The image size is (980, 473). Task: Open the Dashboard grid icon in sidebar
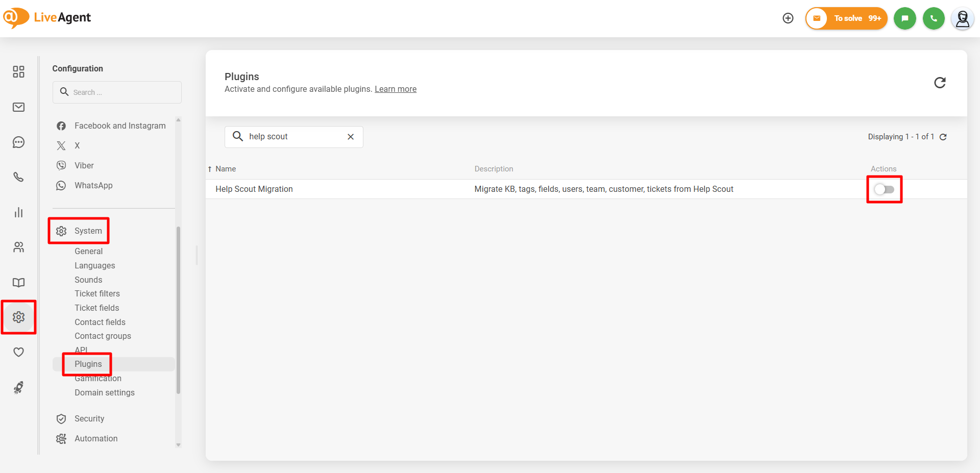(18, 71)
